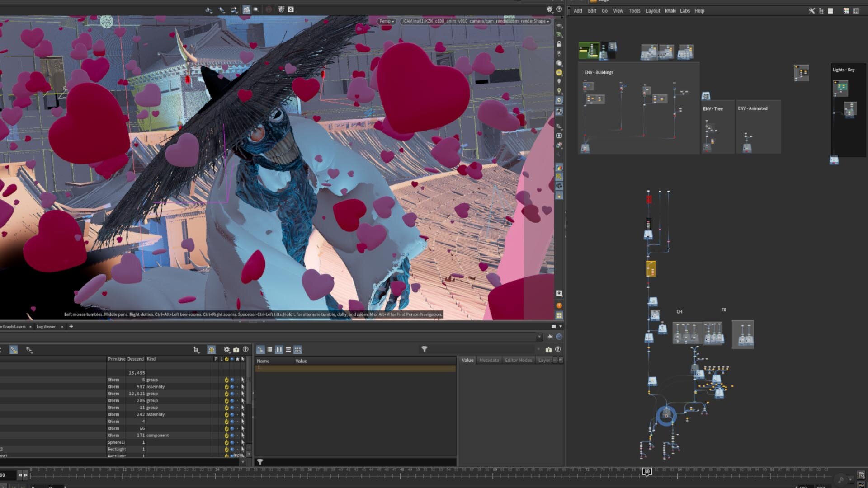The image size is (868, 488).
Task: Expand the path dropdown arrow above the scene graph
Action: (539, 337)
